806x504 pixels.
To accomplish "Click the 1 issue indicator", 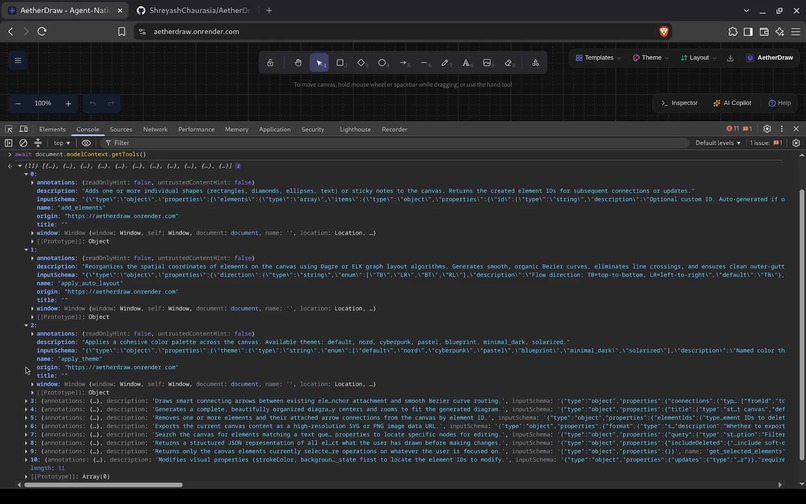I will pyautogui.click(x=766, y=143).
